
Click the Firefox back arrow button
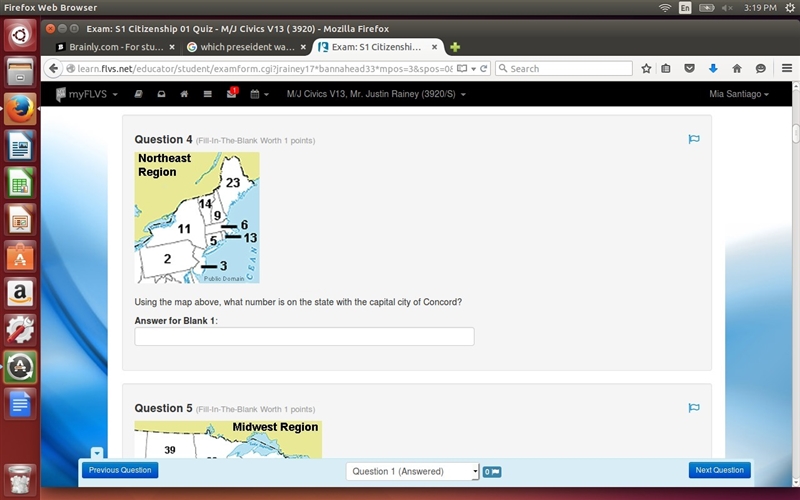[54, 68]
